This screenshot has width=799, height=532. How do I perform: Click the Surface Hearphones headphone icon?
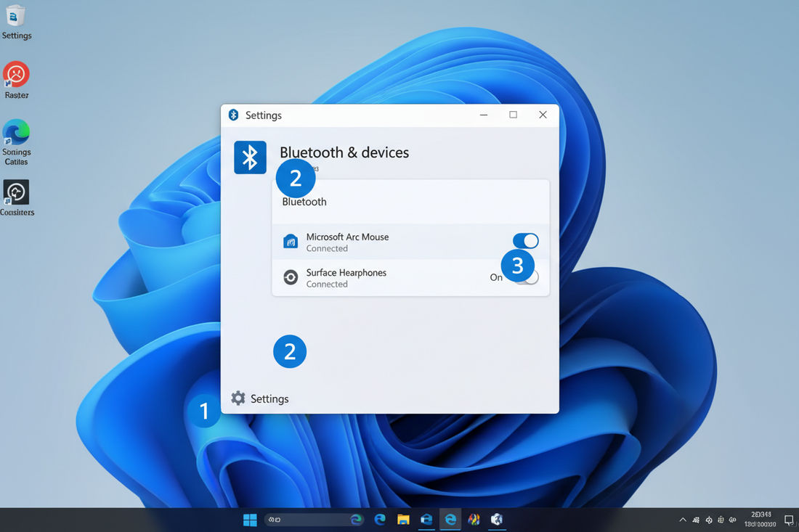(291, 277)
